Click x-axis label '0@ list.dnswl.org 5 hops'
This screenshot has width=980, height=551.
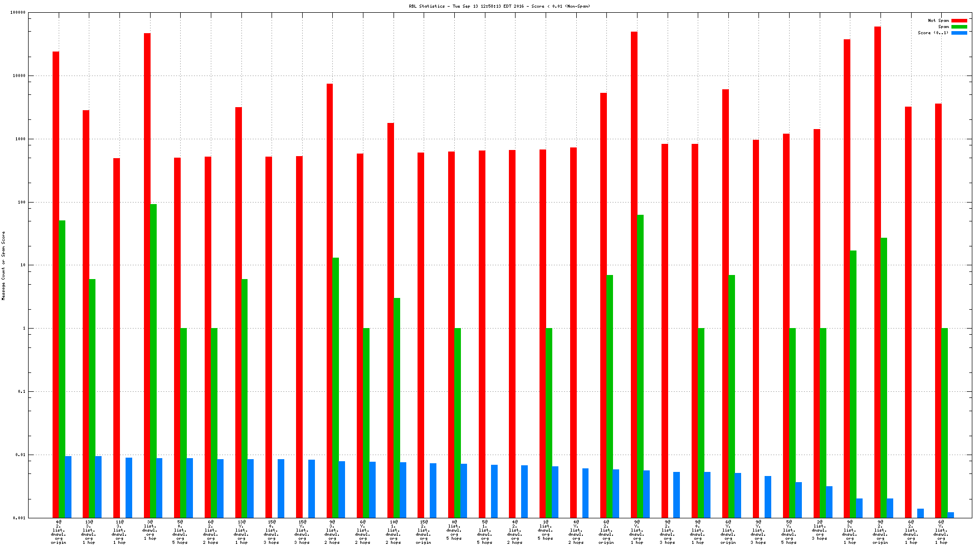[x=454, y=530]
